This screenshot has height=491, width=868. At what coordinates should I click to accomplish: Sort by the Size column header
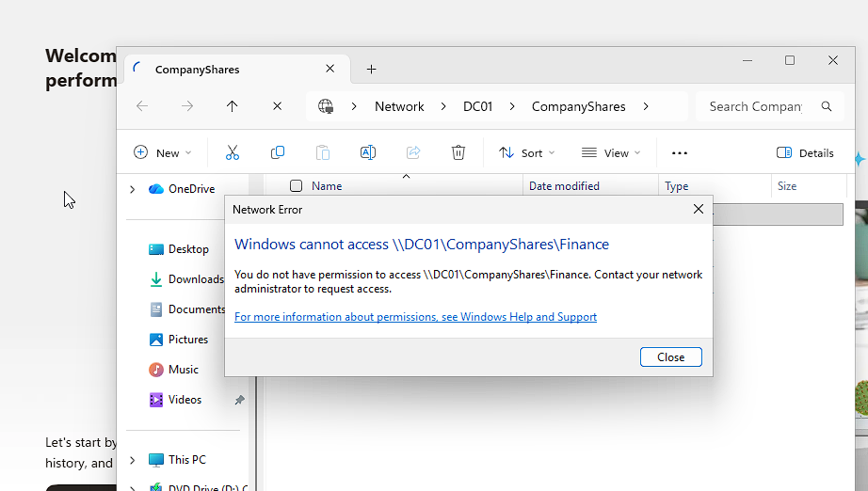pos(787,186)
